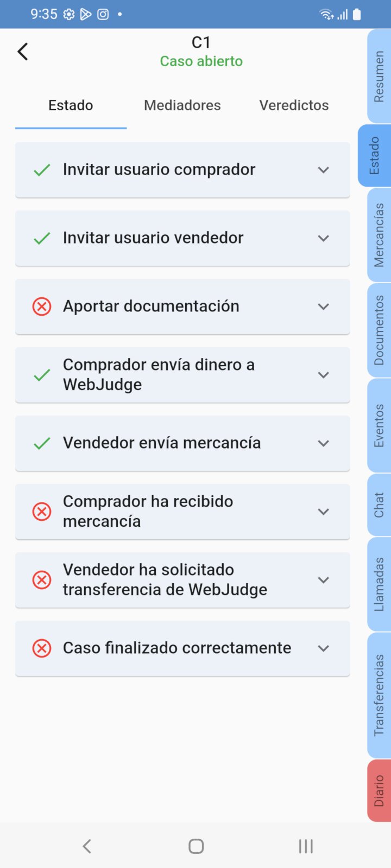Expand Comprador envía dinero a WebJudge chevron
The image size is (391, 868).
(x=324, y=375)
